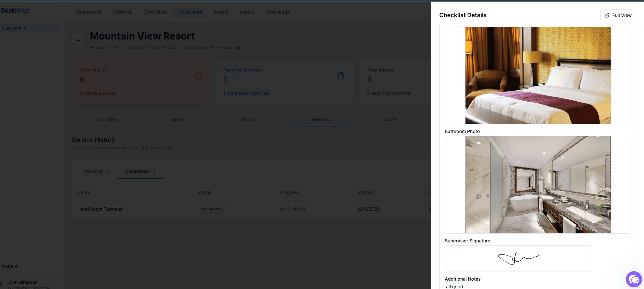Go to the Assets top navigation item
Image resolution: width=644 pixels, height=289 pixels.
[x=221, y=12]
